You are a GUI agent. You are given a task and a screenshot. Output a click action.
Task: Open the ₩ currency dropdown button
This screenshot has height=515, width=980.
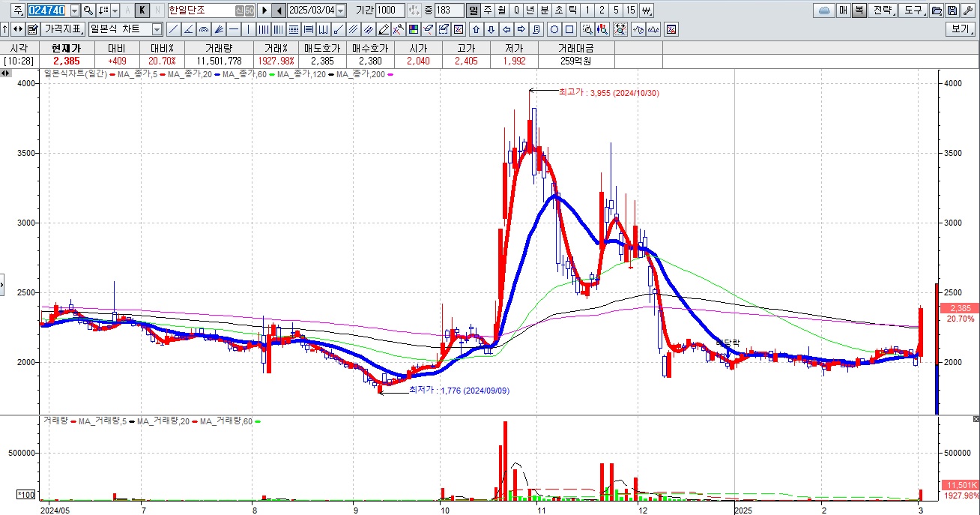(x=647, y=10)
